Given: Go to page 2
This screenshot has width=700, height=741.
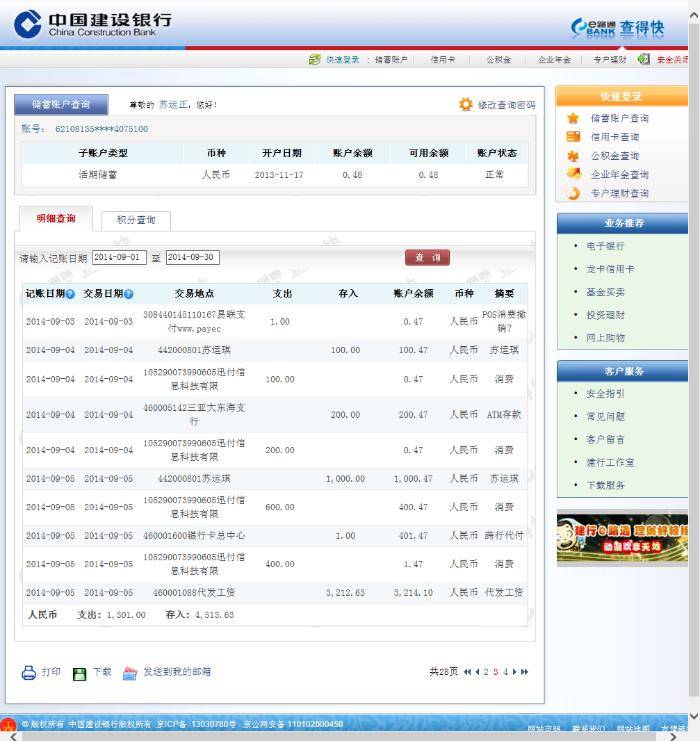Looking at the screenshot, I should coord(486,672).
